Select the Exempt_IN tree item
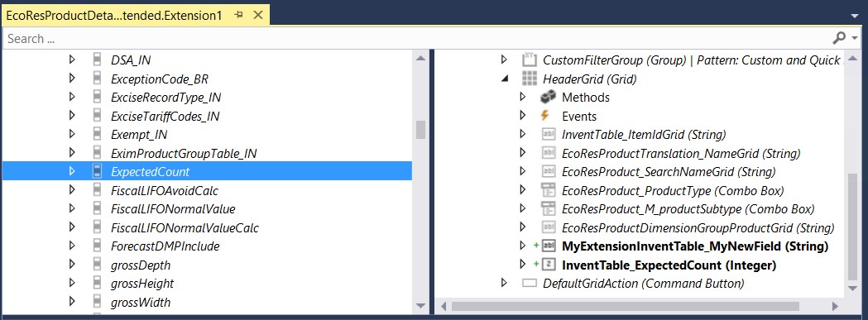This screenshot has width=868, height=320. click(139, 135)
